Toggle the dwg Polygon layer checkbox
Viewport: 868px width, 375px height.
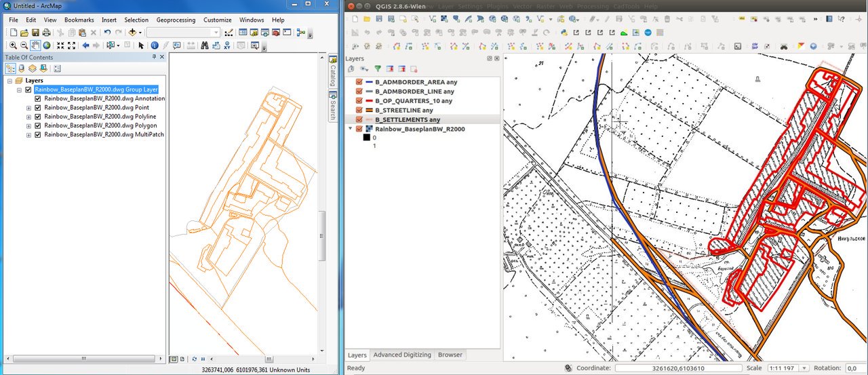[x=38, y=125]
